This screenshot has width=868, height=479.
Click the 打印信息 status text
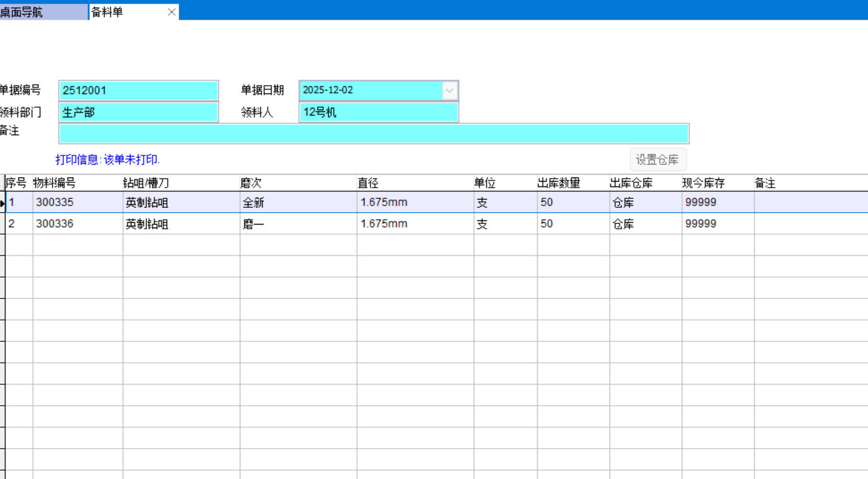point(108,160)
